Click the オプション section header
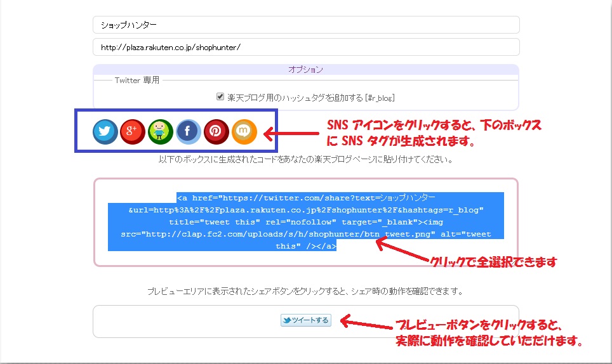The image size is (612, 364). (x=306, y=70)
